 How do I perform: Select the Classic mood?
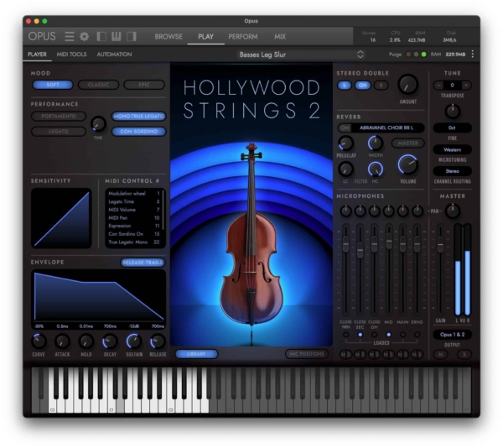pyautogui.click(x=98, y=85)
